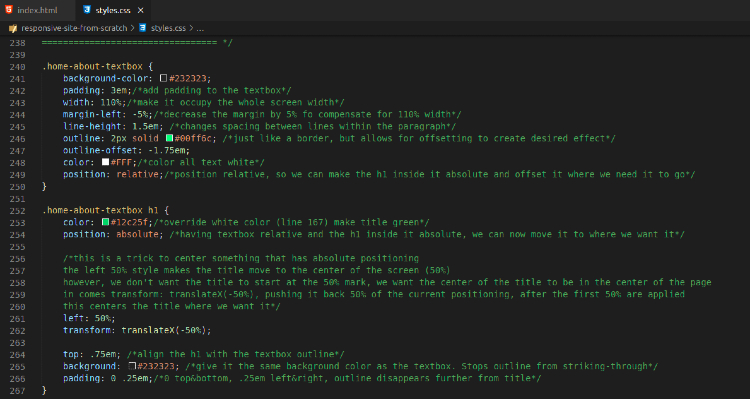Open color picker for #12c25f swatch
The width and height of the screenshot is (750, 399).
105,222
